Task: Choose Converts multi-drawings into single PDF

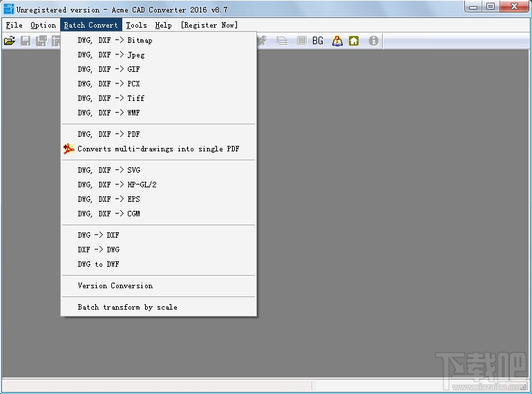Action: tap(158, 149)
